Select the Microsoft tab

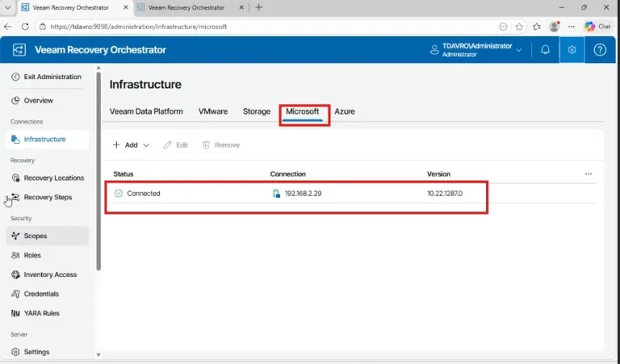coord(303,111)
